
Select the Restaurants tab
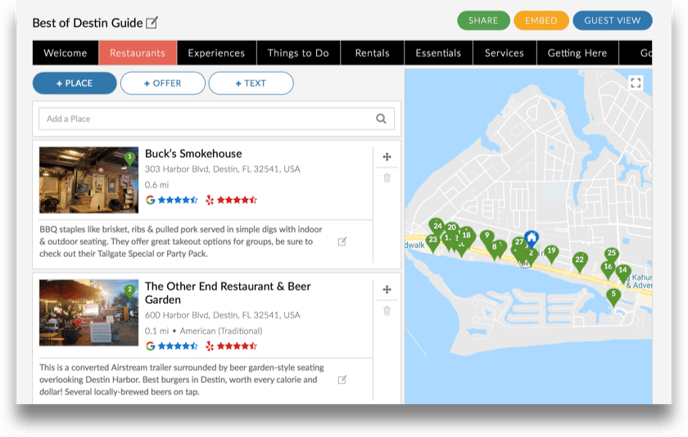coord(137,53)
